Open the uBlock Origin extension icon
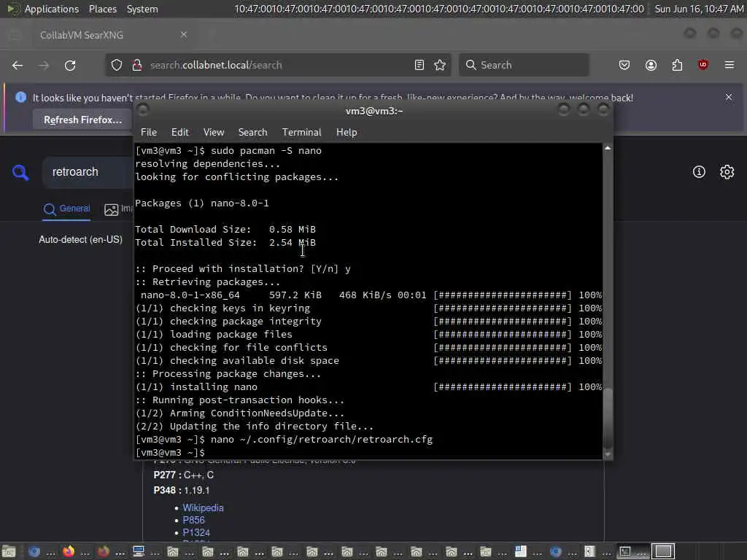This screenshot has width=747, height=560. tap(703, 65)
